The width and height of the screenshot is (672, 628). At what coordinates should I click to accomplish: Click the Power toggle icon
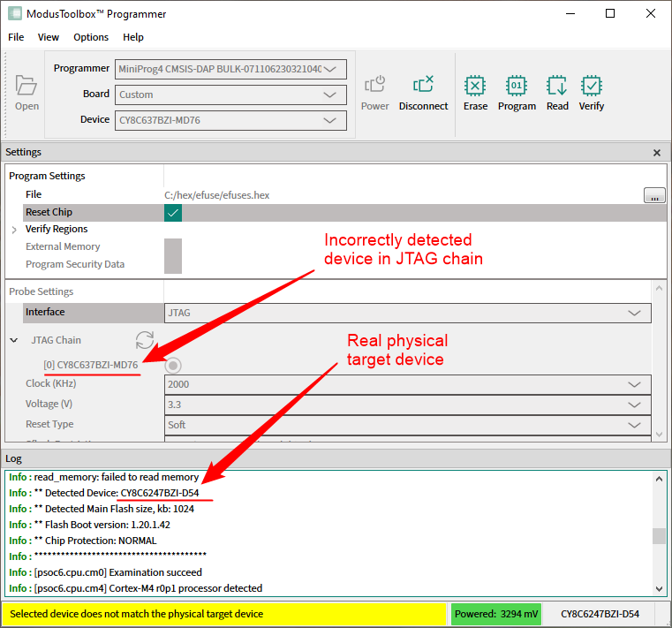click(375, 86)
